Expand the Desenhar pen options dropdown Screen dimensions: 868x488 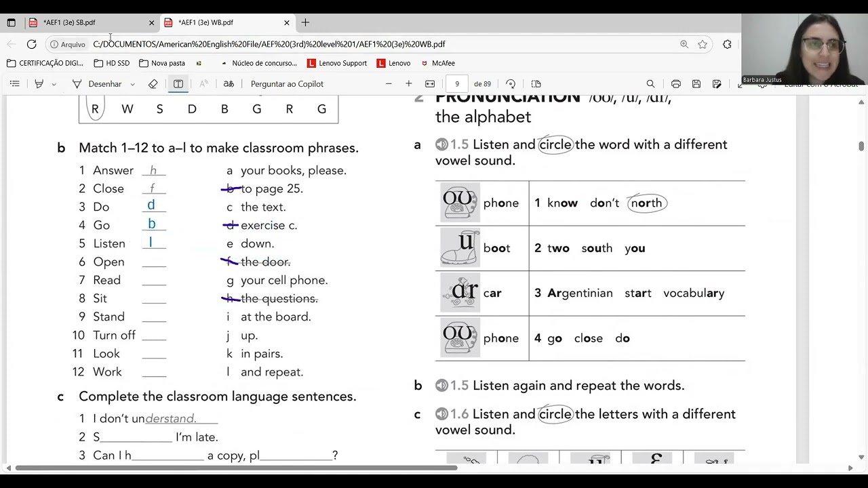click(132, 84)
